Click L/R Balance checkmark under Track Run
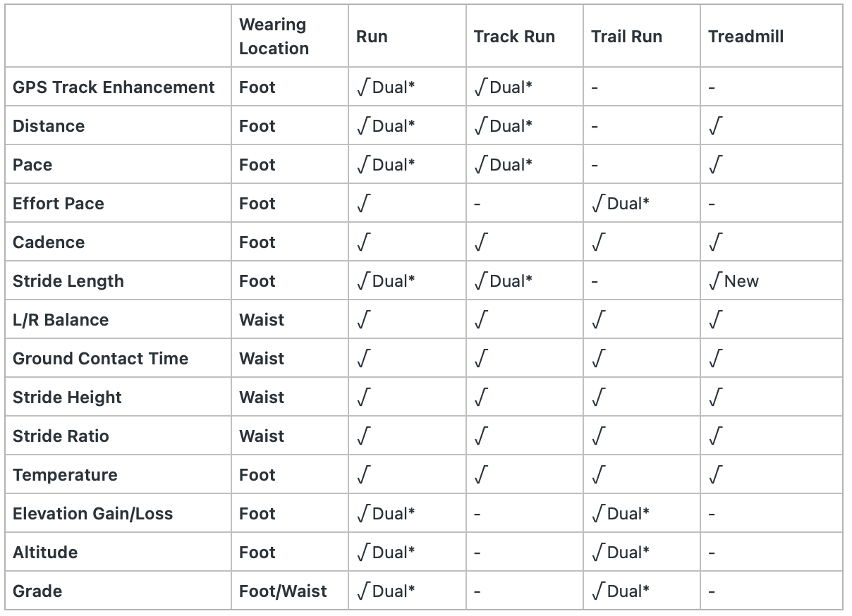852x616 pixels. (x=480, y=320)
